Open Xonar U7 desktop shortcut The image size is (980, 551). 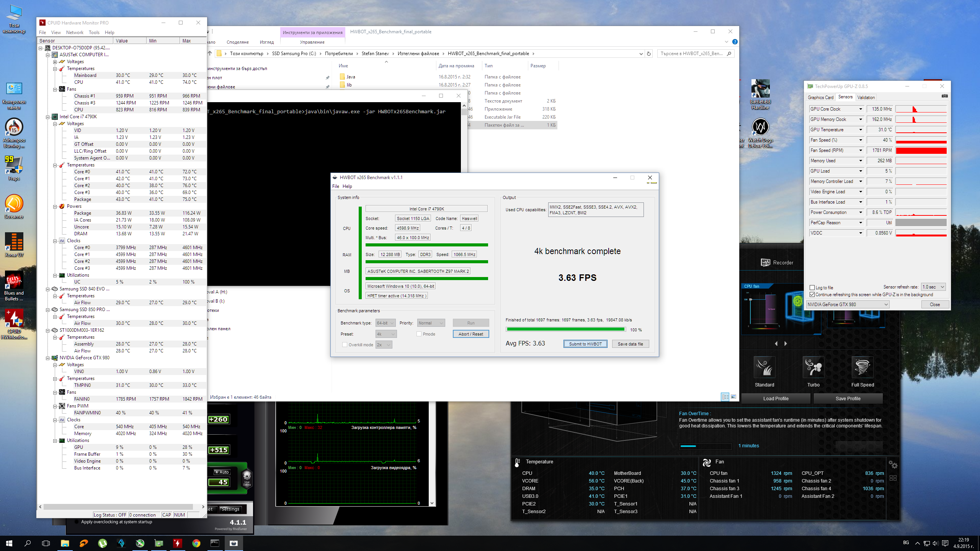coord(14,245)
